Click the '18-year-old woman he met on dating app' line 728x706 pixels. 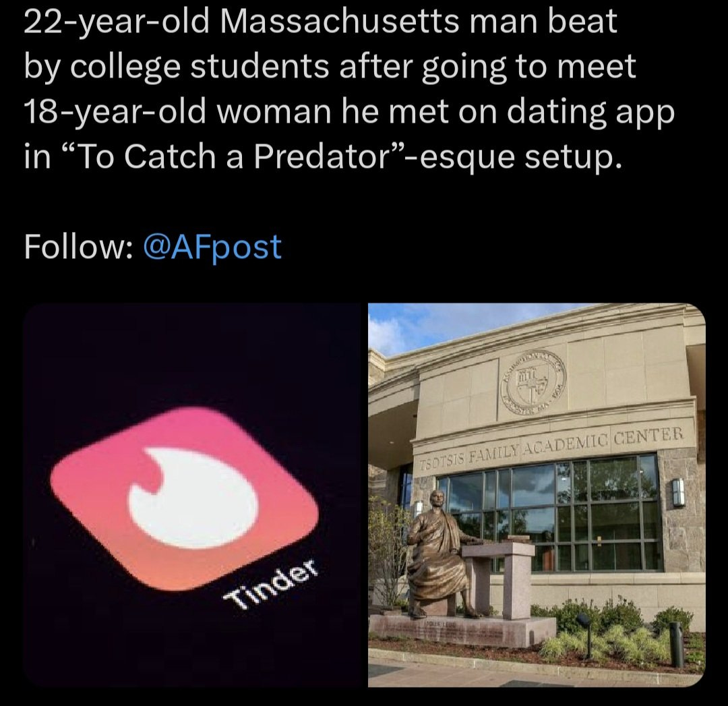348,112
